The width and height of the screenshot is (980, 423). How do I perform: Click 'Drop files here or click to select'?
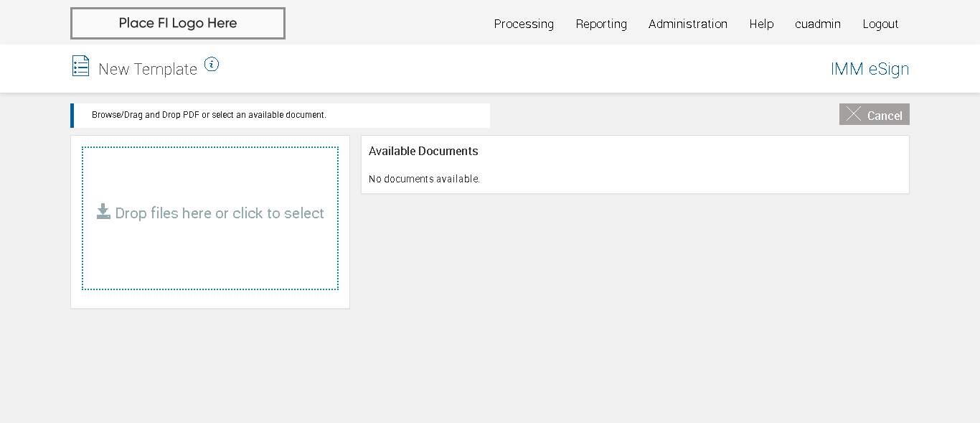click(x=220, y=213)
